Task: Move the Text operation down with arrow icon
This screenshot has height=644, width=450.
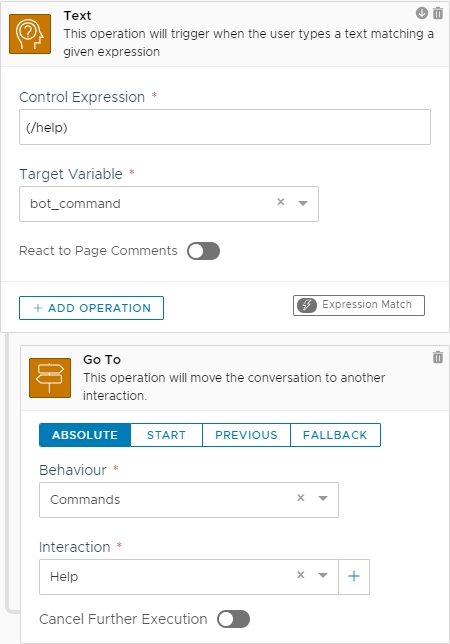Action: point(422,13)
